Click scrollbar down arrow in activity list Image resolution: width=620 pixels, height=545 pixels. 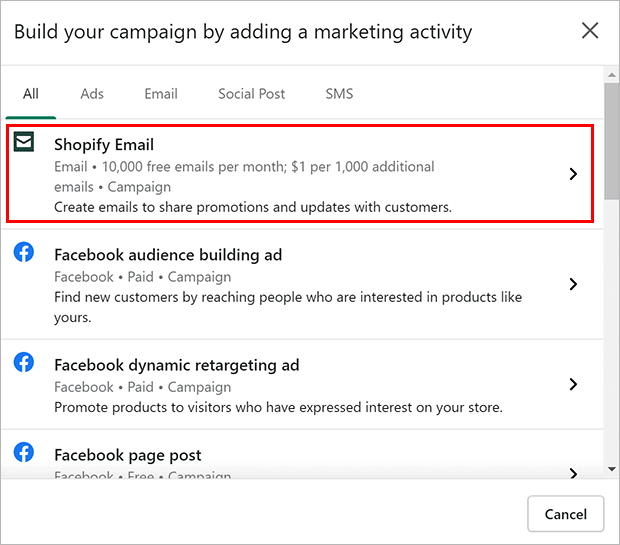pyautogui.click(x=612, y=469)
